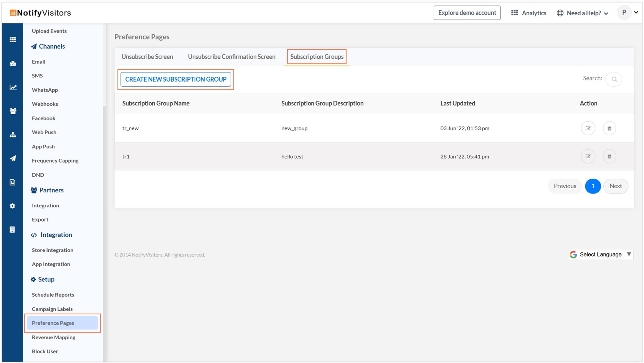The height and width of the screenshot is (363, 644).
Task: Click the search magnifier icon
Action: 614,79
